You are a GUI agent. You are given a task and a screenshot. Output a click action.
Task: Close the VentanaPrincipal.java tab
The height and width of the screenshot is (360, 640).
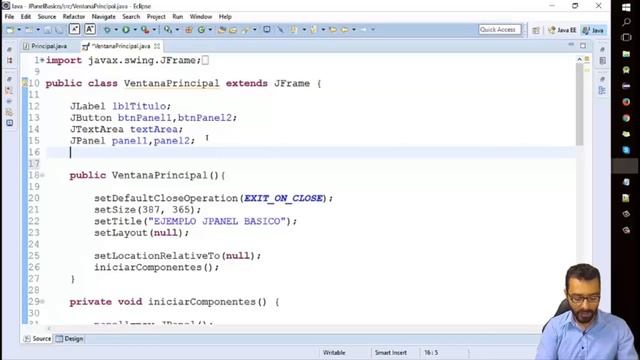[157, 46]
